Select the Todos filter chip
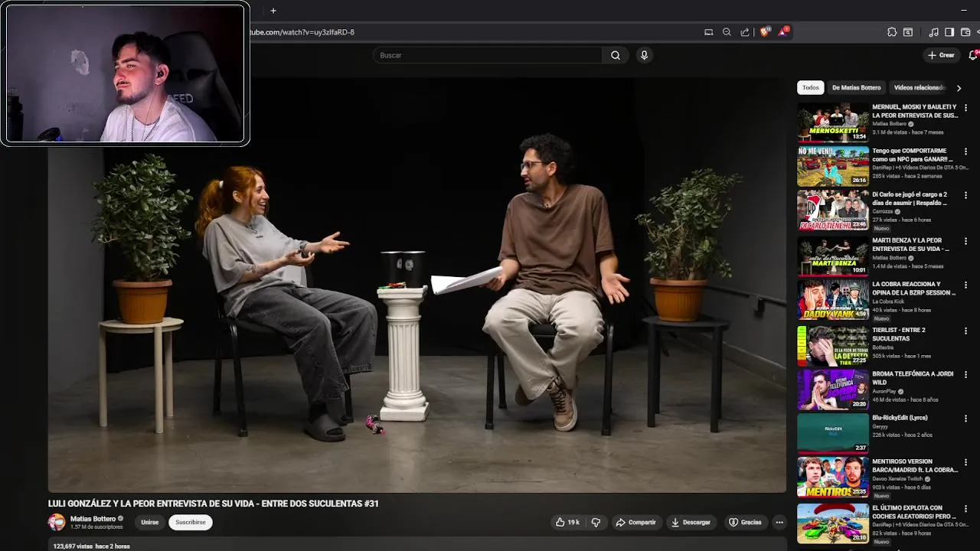 point(810,87)
